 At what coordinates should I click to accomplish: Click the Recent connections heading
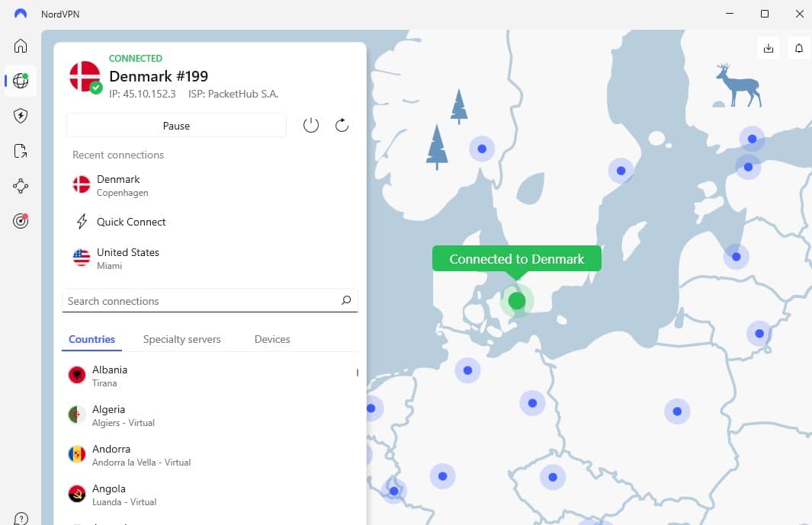point(118,155)
